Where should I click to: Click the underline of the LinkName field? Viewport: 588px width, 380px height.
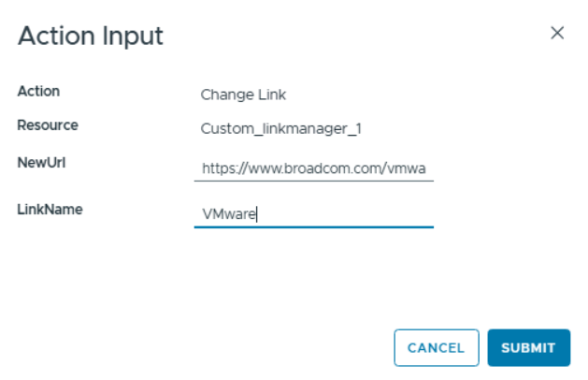coord(314,227)
